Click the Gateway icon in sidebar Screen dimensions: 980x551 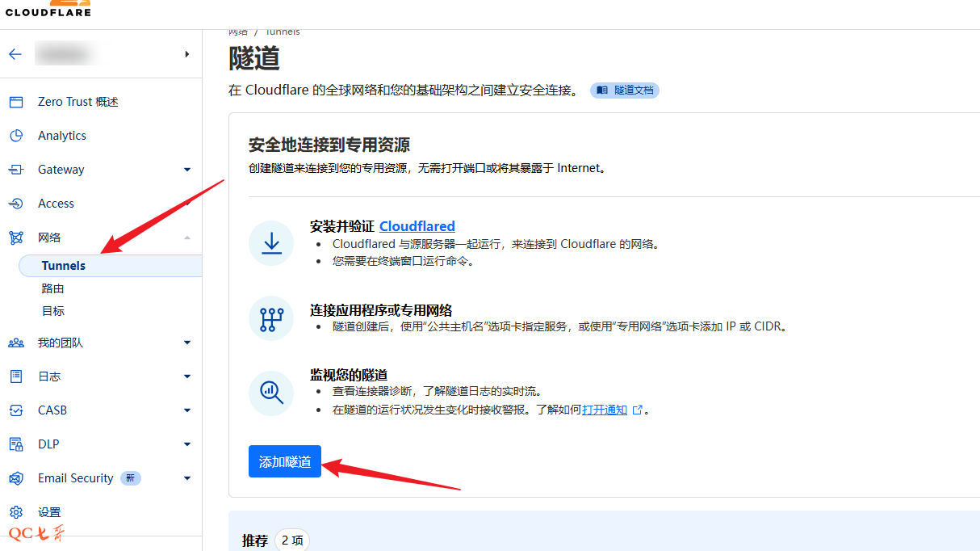tap(16, 170)
